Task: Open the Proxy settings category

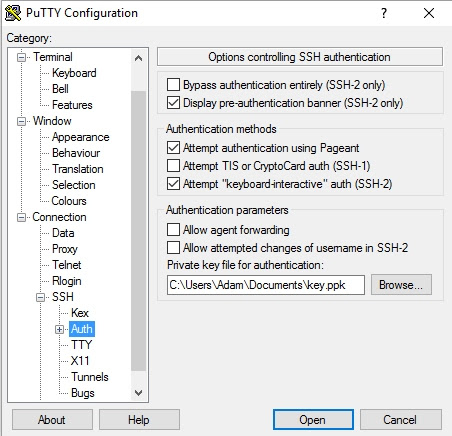Action: pos(65,249)
